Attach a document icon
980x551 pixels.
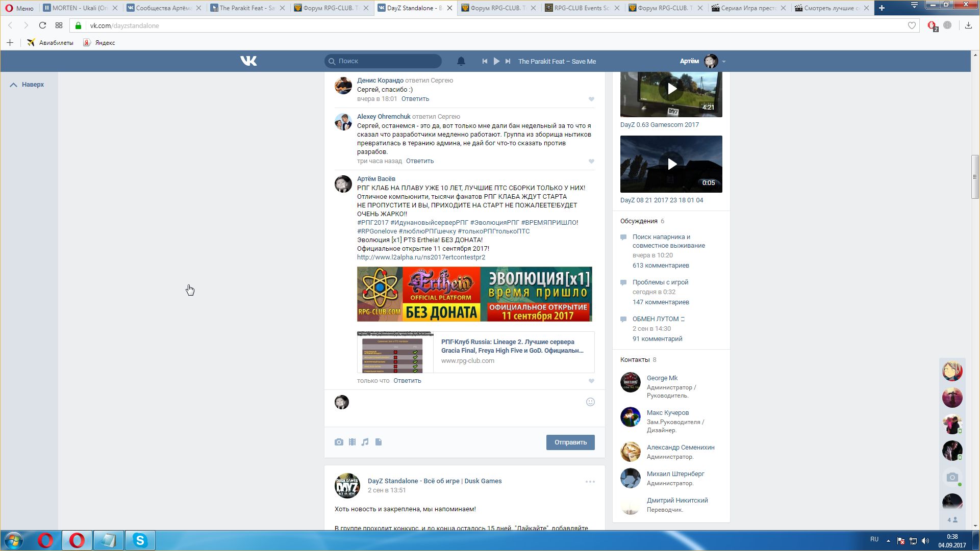click(379, 442)
